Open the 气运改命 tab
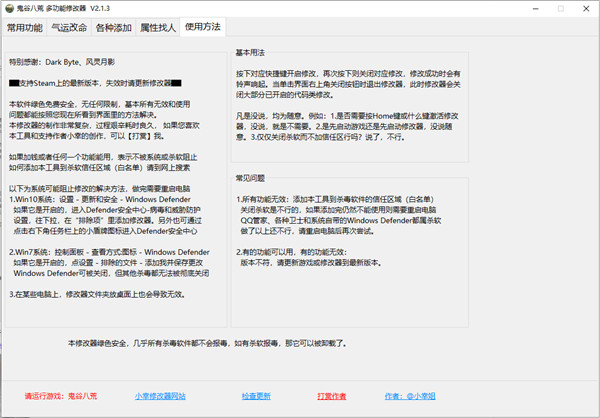 click(69, 27)
